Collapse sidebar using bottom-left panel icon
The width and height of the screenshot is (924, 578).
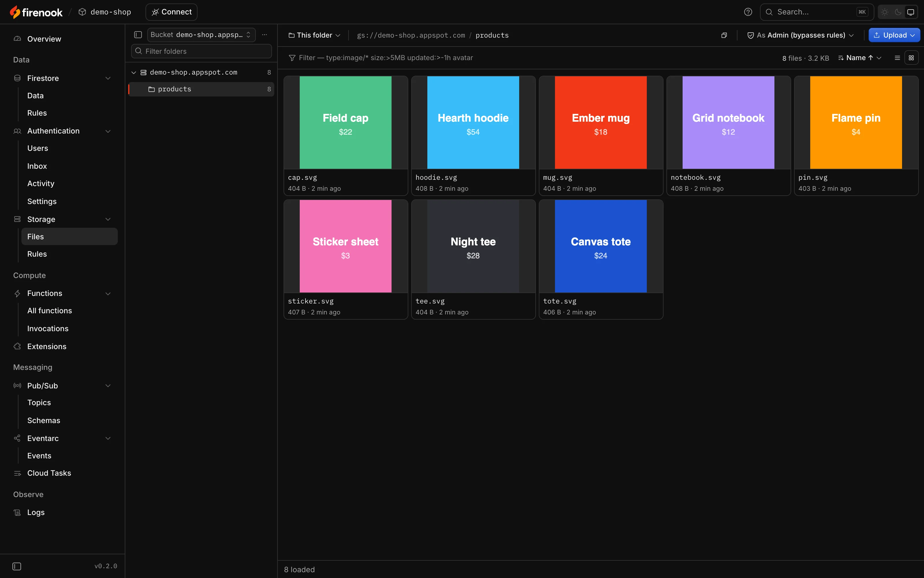point(17,566)
